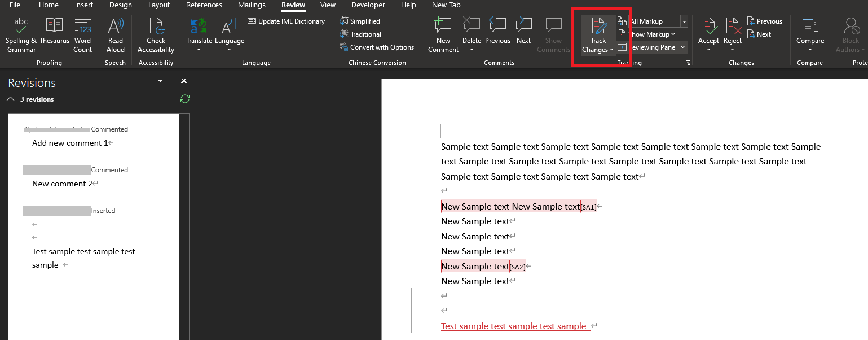Switch to the Mailings tab
This screenshot has height=340, width=868.
pos(252,5)
